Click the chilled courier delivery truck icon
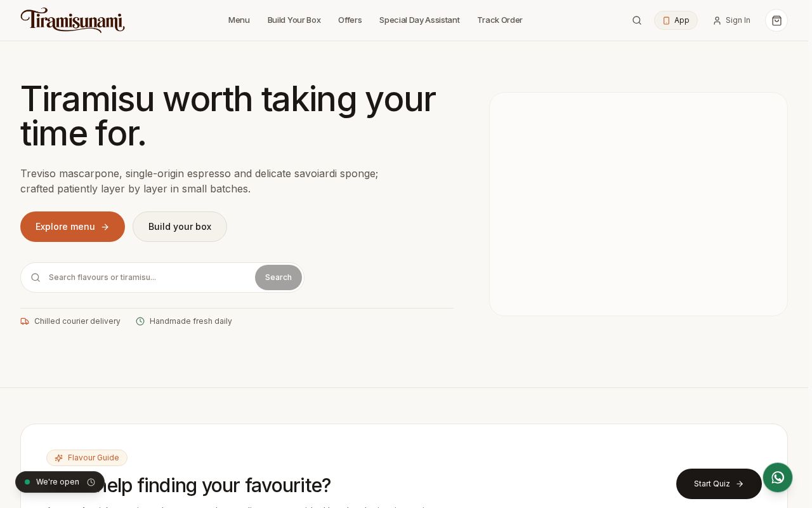The width and height of the screenshot is (812, 508). 25,321
